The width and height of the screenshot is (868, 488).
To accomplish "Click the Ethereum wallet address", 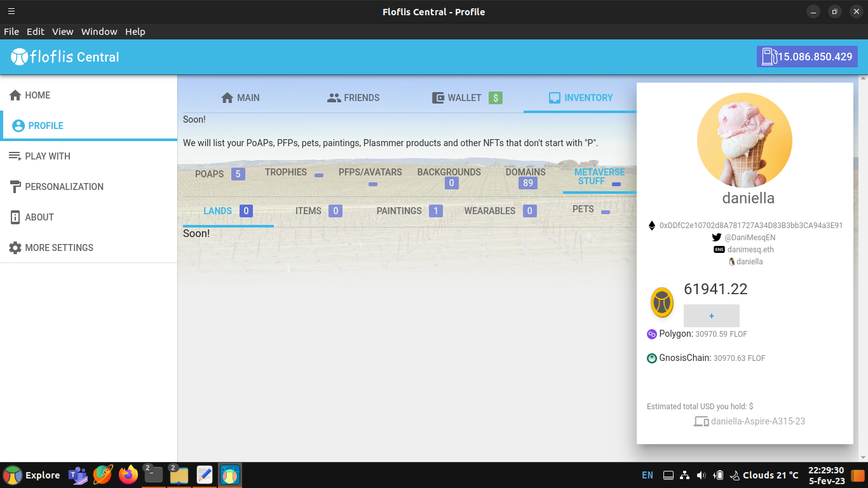I will 751,226.
